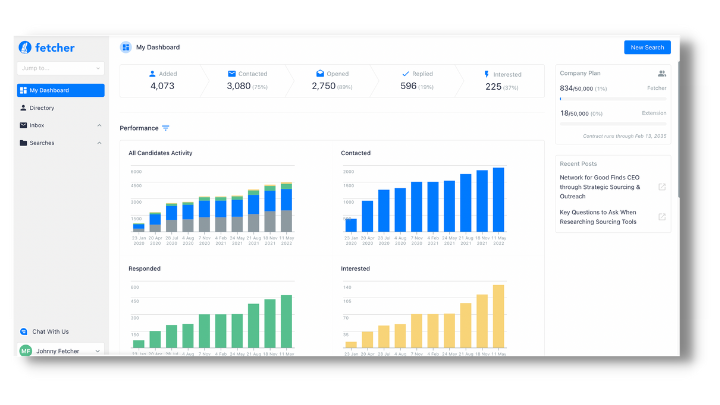Open external link icon for Key Questions post

[661, 216]
